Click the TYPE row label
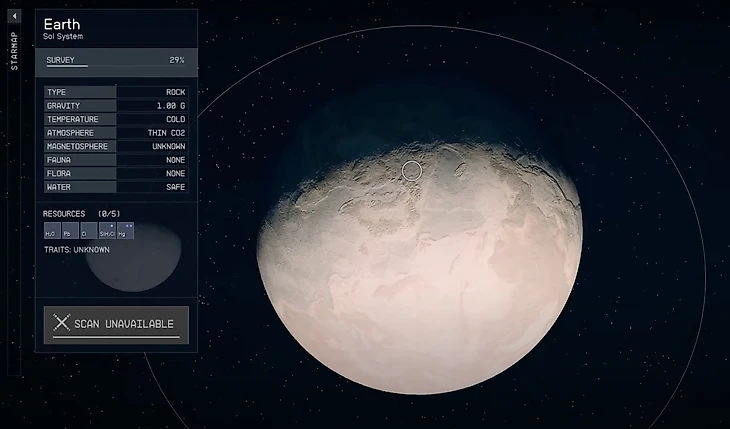The height and width of the screenshot is (429, 730). pos(56,92)
